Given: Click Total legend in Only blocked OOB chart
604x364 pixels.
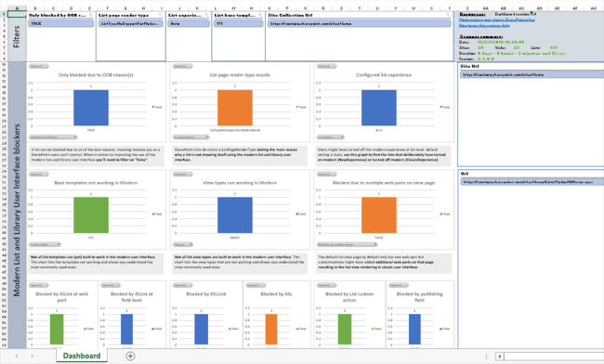Looking at the screenshot, I should [x=157, y=107].
